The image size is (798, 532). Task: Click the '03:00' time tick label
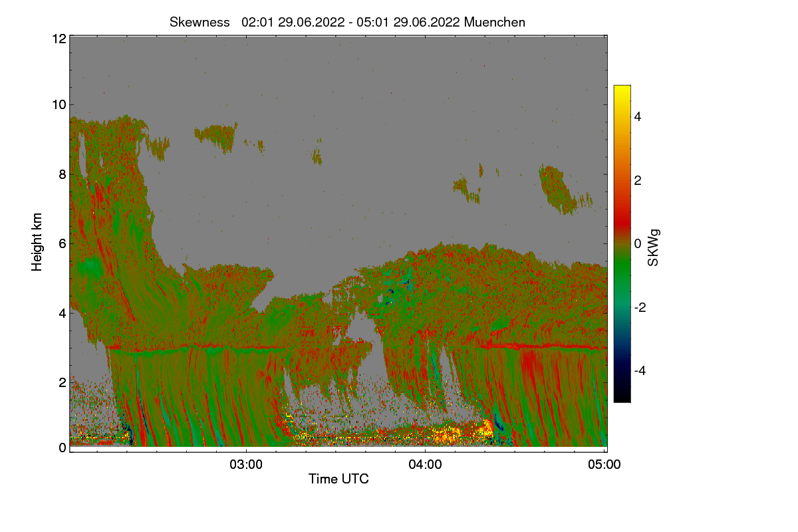coord(247,464)
